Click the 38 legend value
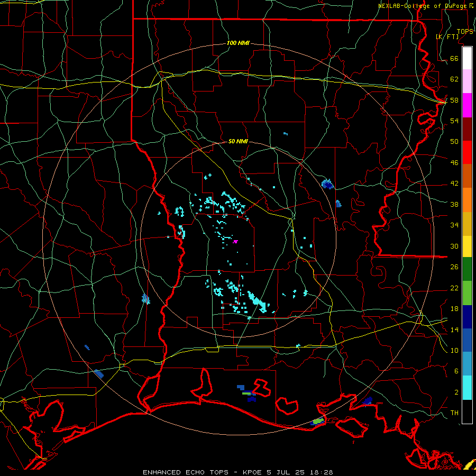The image size is (476, 476). tap(454, 204)
